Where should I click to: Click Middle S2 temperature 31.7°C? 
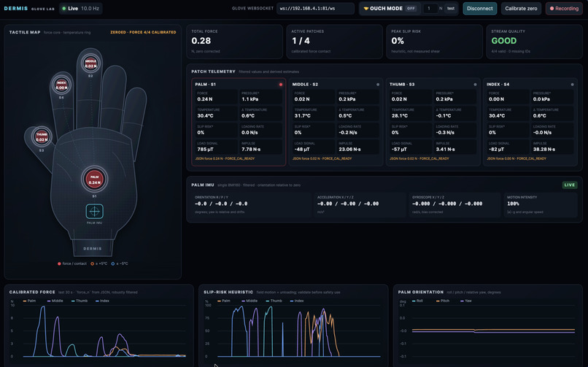coord(302,116)
